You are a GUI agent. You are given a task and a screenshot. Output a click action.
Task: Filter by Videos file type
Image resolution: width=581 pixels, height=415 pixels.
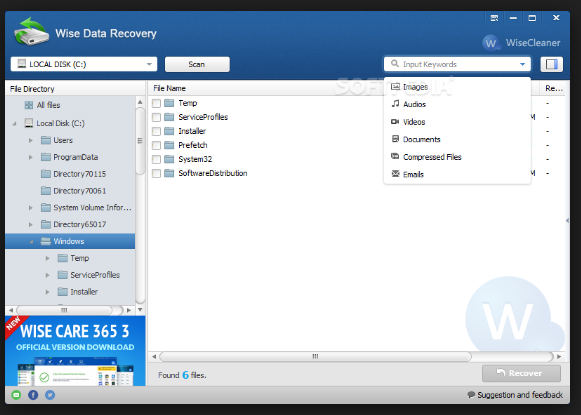pos(457,122)
